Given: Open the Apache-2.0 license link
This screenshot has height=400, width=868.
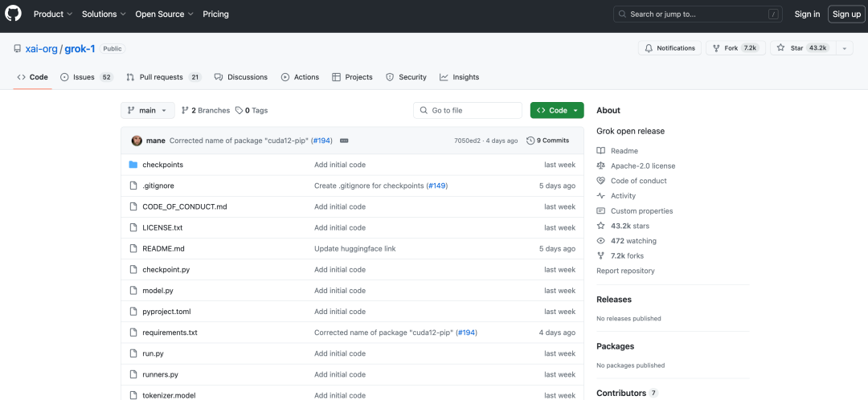Looking at the screenshot, I should point(636,166).
